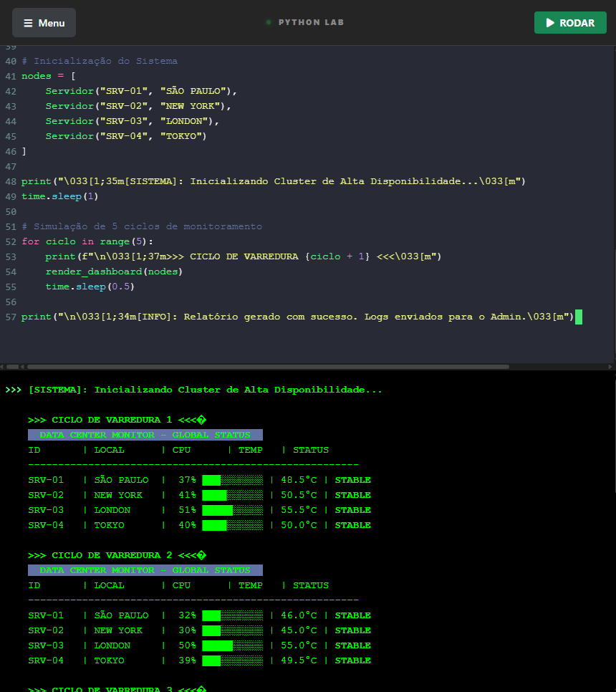Click the hamburger icon in Menu
This screenshot has width=616, height=692.
pyautogui.click(x=28, y=23)
